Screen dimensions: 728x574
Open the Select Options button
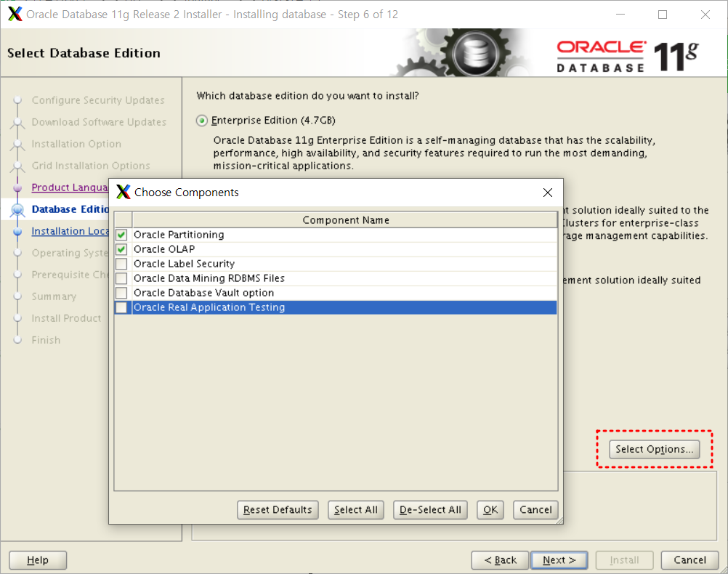click(x=654, y=449)
